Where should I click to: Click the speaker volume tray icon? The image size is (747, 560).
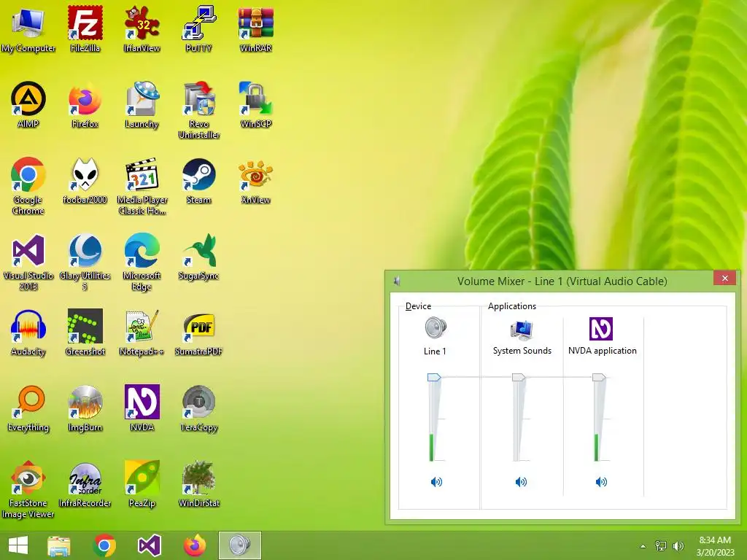(678, 545)
